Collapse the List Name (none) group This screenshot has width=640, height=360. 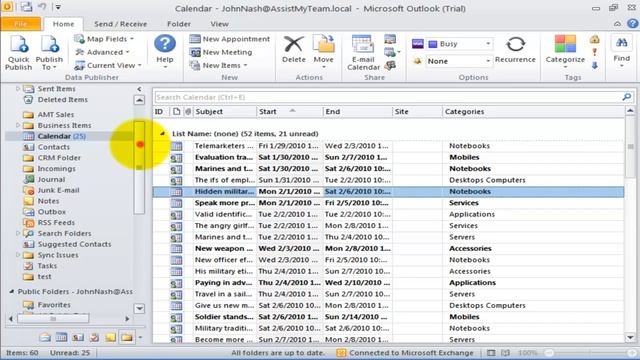point(162,133)
